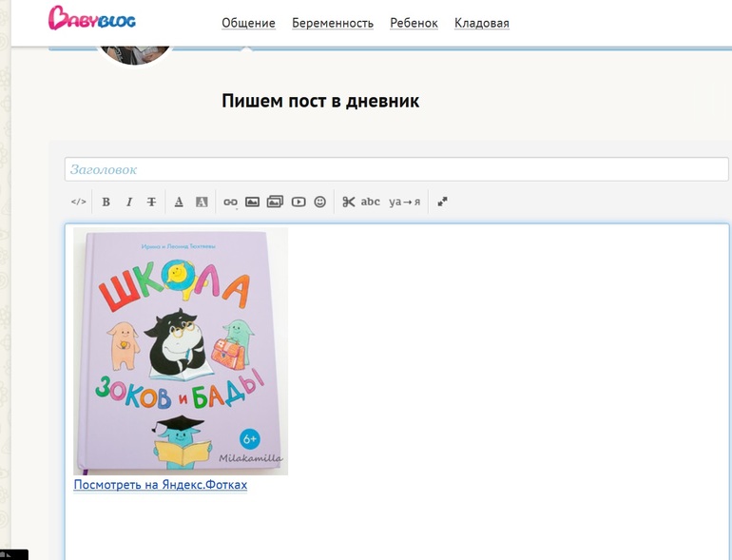Click the уа→я transliteration button
This screenshot has width=732, height=560.
pos(404,202)
